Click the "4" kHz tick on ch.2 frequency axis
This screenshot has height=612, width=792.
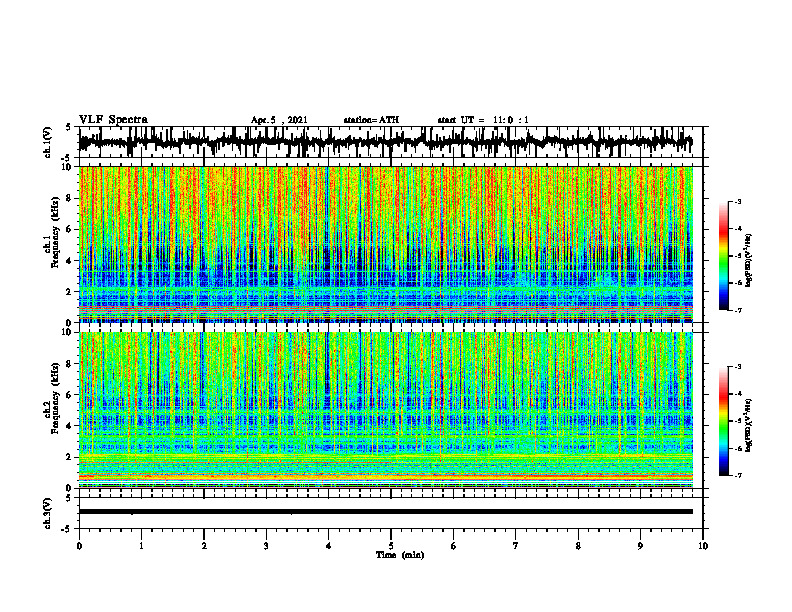[70, 426]
